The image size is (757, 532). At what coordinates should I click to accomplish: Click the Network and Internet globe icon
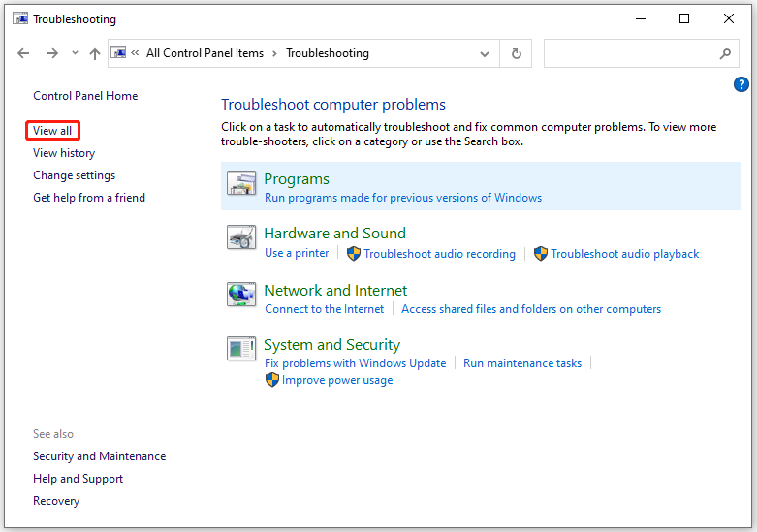pyautogui.click(x=241, y=294)
